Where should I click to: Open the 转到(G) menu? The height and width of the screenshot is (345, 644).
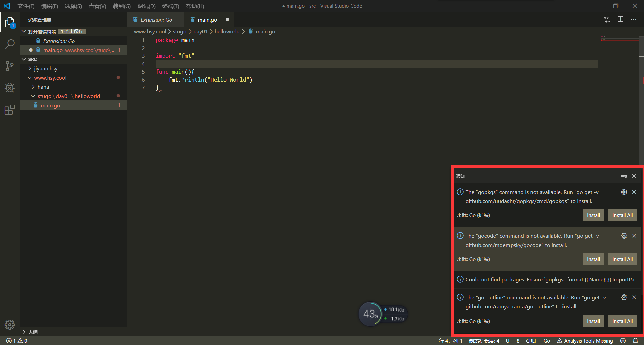point(122,6)
